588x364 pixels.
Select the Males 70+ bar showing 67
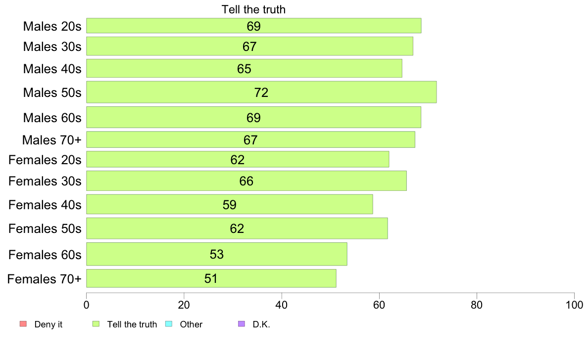coord(250,139)
